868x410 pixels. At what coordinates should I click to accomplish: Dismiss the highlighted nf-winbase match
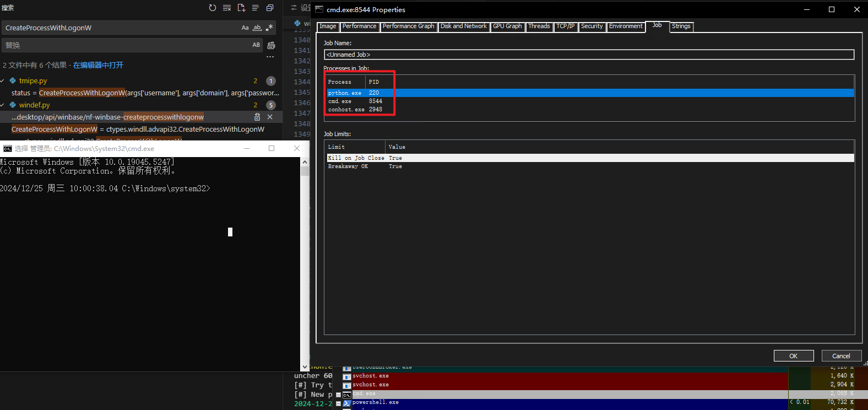[x=270, y=117]
